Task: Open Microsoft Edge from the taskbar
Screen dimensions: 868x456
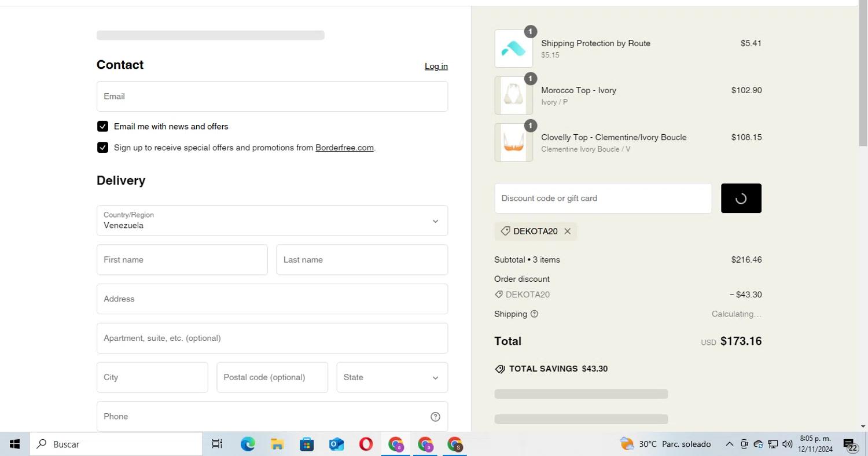Action: pos(248,444)
